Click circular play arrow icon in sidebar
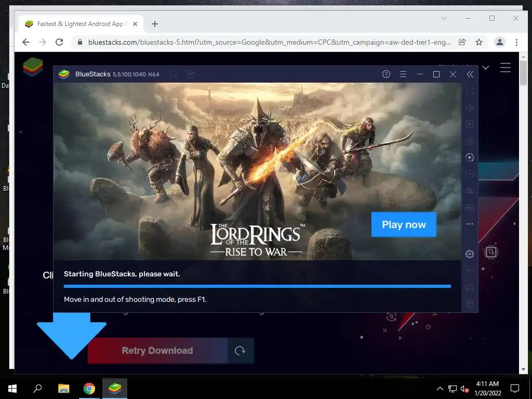Image resolution: width=532 pixels, height=399 pixels. click(470, 157)
